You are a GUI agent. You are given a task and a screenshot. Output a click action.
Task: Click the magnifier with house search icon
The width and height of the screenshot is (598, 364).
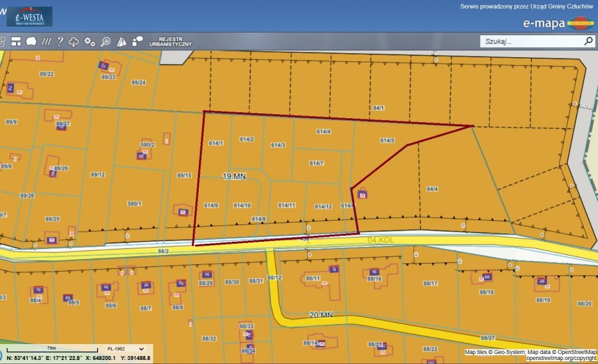point(105,41)
